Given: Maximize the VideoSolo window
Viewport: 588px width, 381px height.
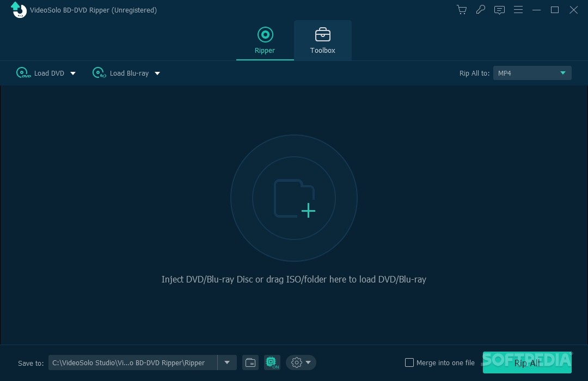Looking at the screenshot, I should tap(555, 10).
